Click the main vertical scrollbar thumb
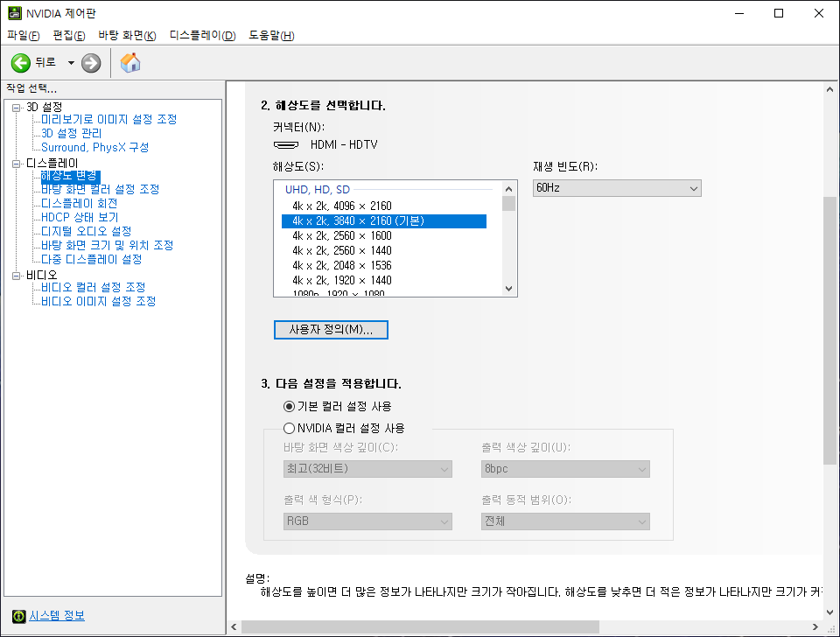Viewport: 840px width, 637px height. (829, 331)
